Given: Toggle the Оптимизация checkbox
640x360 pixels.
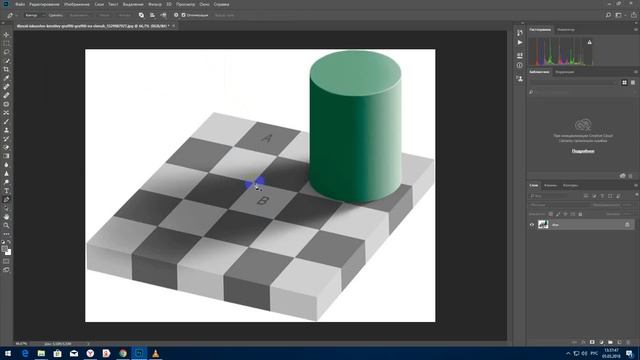Looking at the screenshot, I should (184, 15).
